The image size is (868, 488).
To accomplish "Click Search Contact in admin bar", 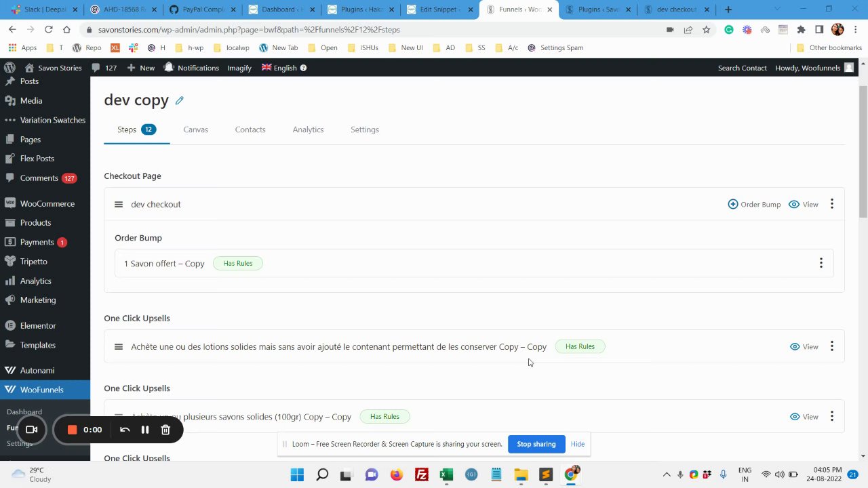I will tap(742, 68).
